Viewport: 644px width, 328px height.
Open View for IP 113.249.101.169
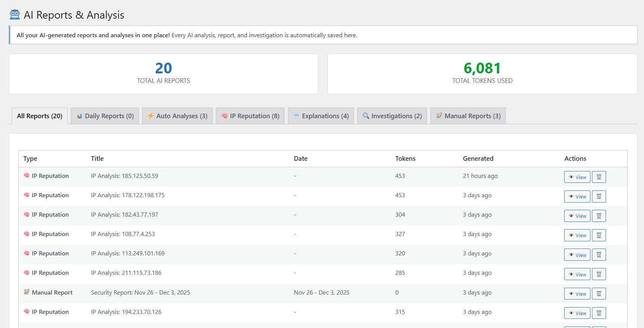(577, 255)
